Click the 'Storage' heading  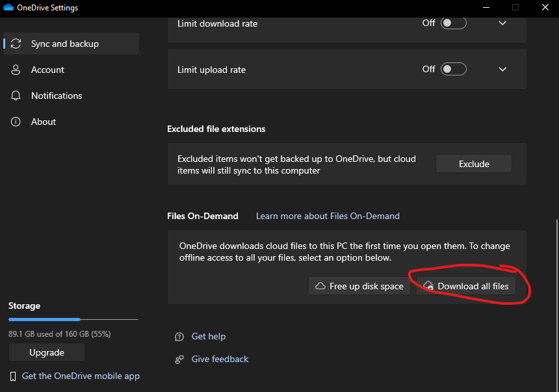tap(24, 306)
